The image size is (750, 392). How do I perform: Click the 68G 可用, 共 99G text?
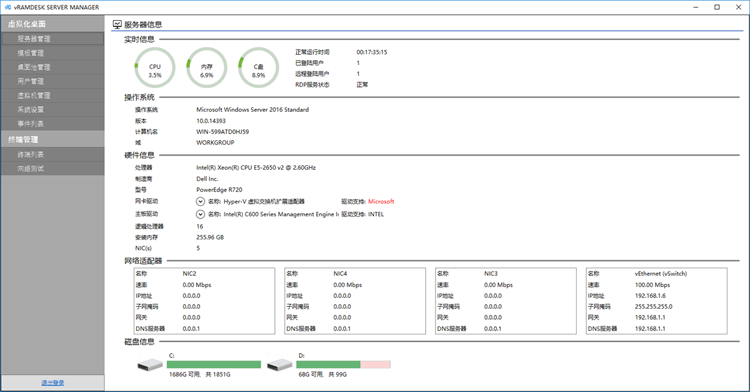tap(322, 375)
